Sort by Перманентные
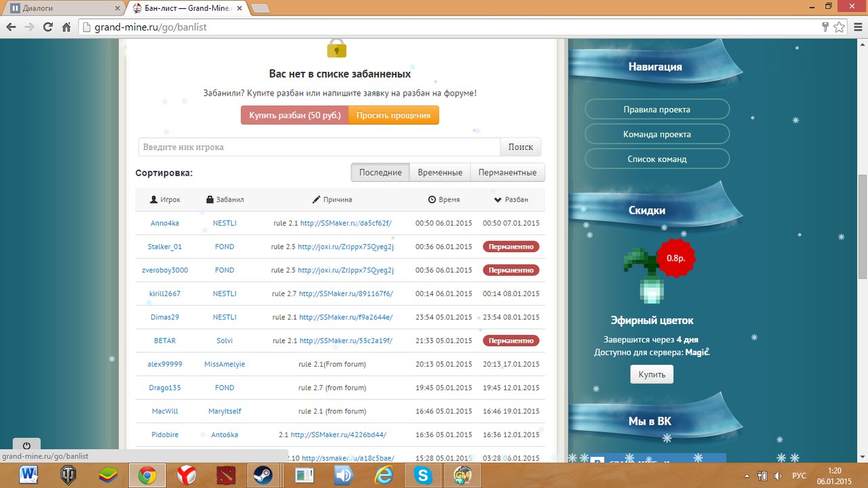 click(x=508, y=172)
